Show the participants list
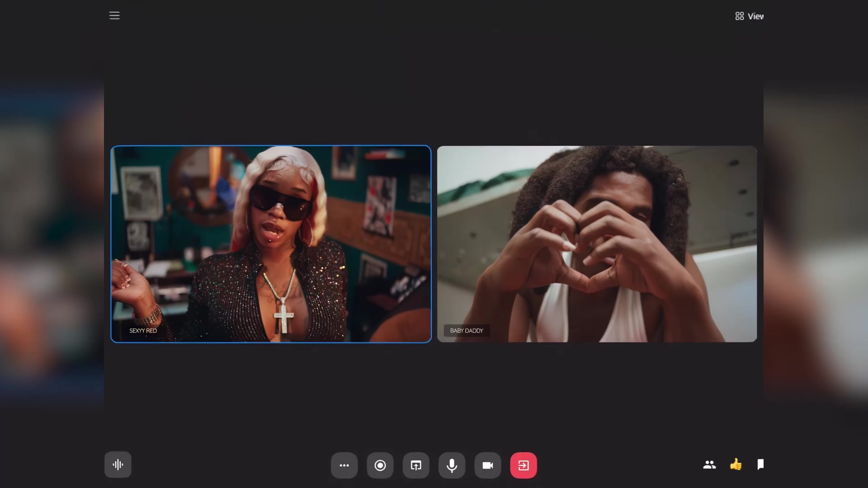 point(709,465)
